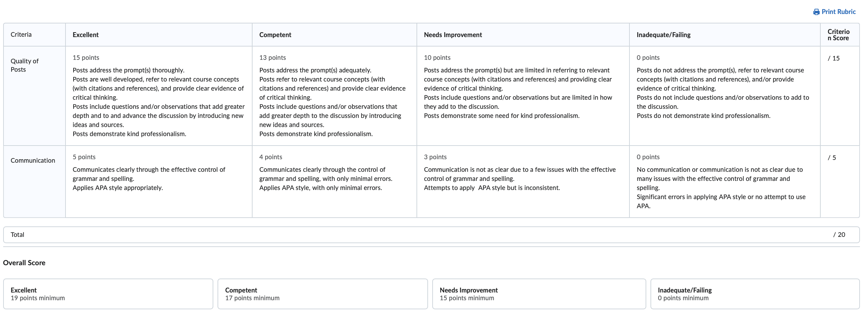This screenshot has width=868, height=317.
Task: Select the Excellent 15 points cell
Action: pyautogui.click(x=159, y=96)
